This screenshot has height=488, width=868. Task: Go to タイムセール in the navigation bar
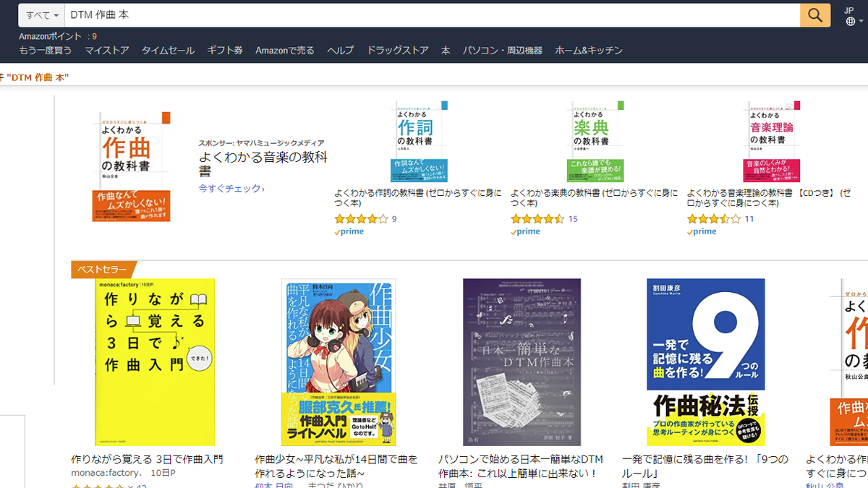pyautogui.click(x=168, y=51)
